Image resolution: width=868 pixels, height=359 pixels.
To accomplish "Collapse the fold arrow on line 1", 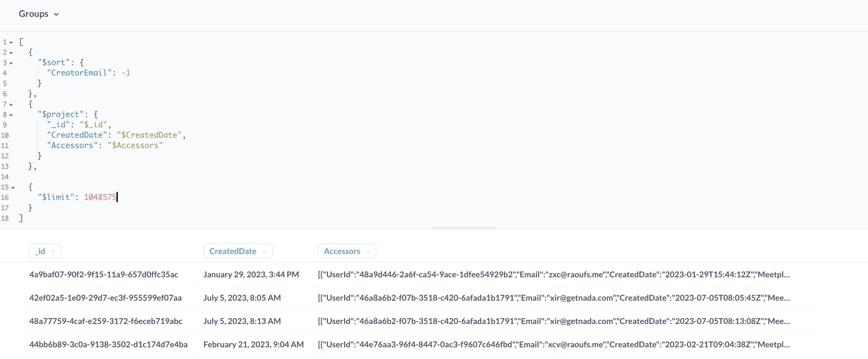I will 11,42.
